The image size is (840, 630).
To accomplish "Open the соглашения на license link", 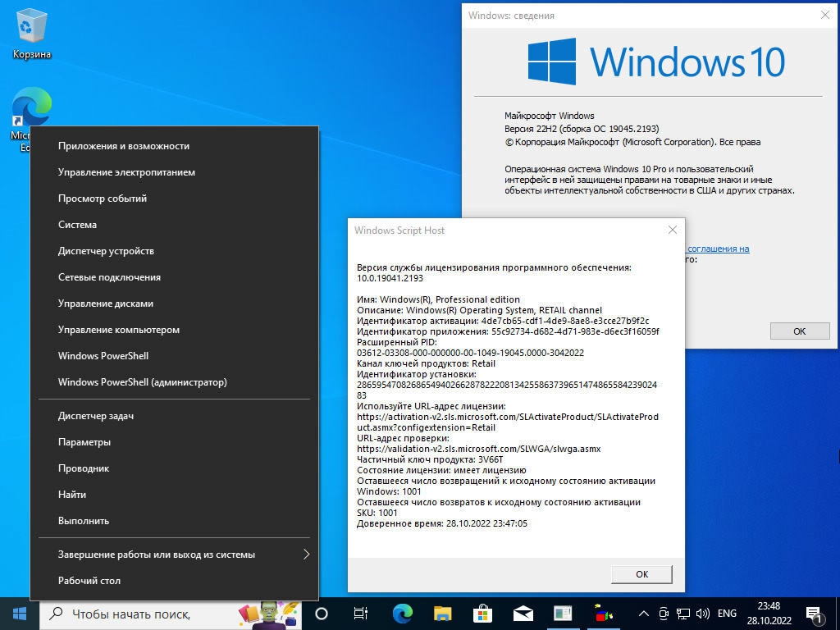I will pyautogui.click(x=719, y=249).
